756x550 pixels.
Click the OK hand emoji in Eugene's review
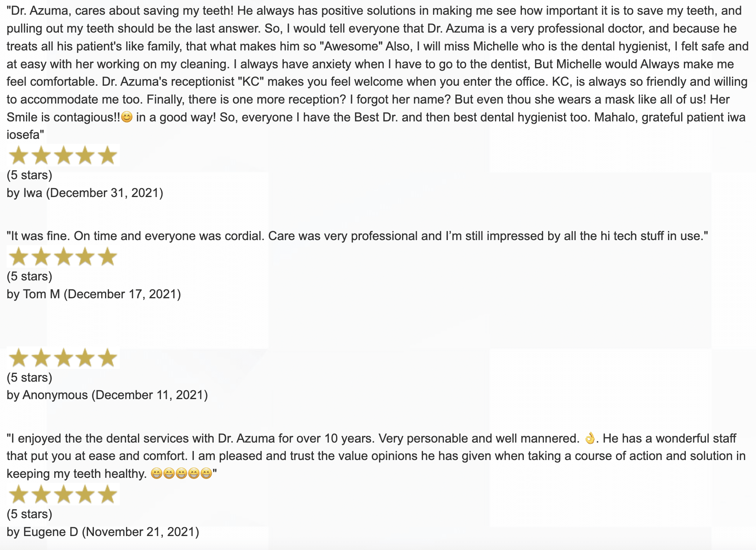590,438
